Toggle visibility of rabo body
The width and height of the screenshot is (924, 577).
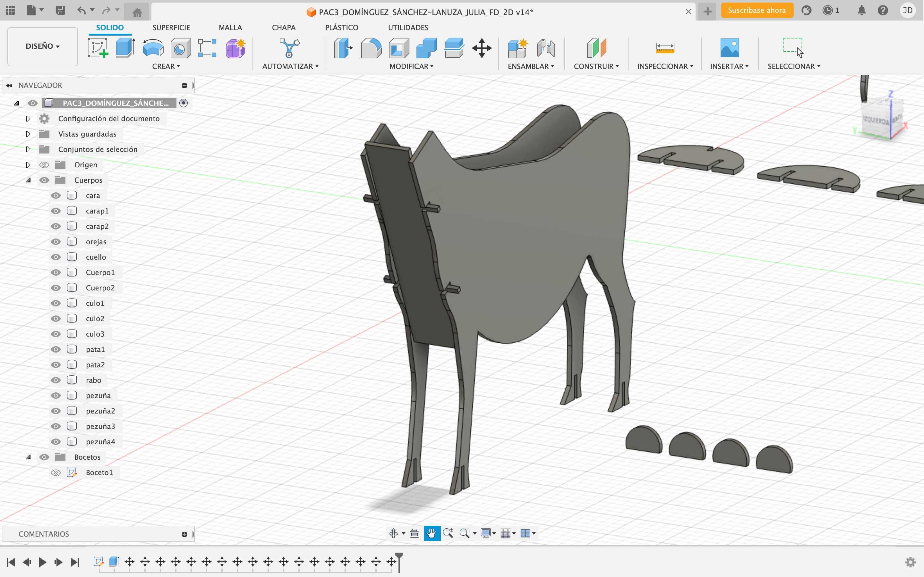coord(56,380)
